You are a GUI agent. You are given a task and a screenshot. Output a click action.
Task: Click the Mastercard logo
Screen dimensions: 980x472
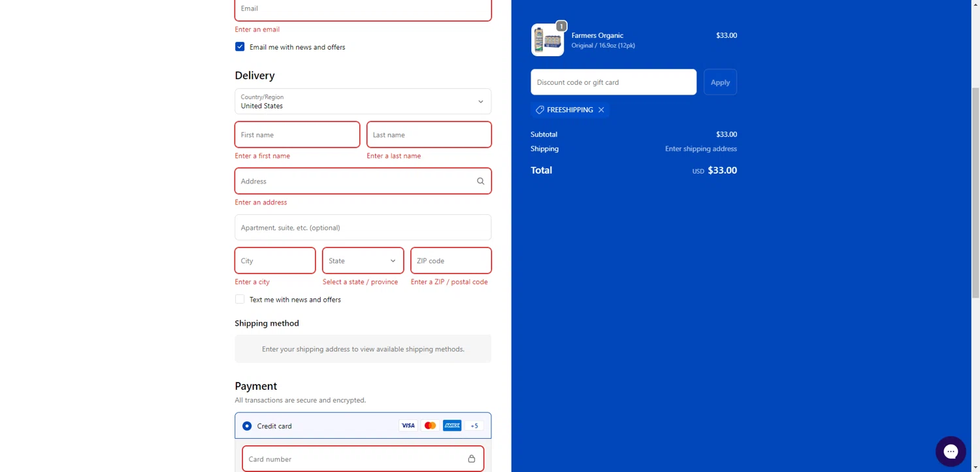click(x=430, y=426)
